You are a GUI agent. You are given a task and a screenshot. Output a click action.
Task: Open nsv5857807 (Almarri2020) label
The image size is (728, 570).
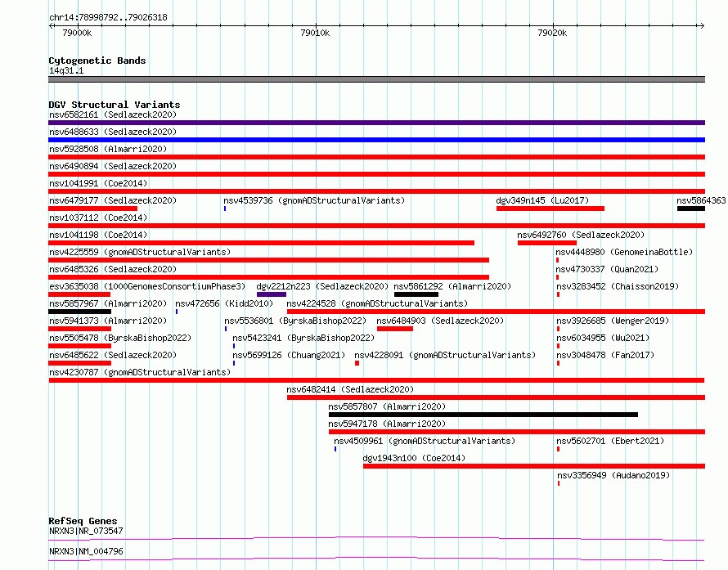(x=387, y=406)
